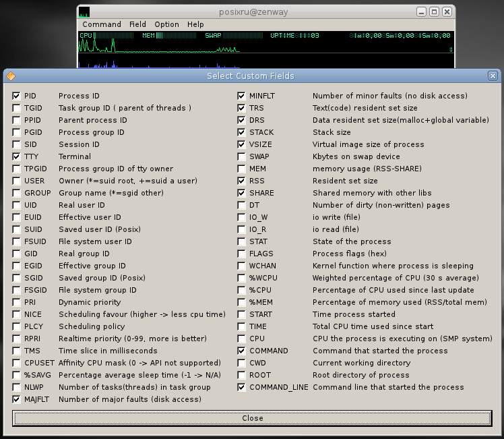Uncheck the TRS checkbox

(x=241, y=108)
